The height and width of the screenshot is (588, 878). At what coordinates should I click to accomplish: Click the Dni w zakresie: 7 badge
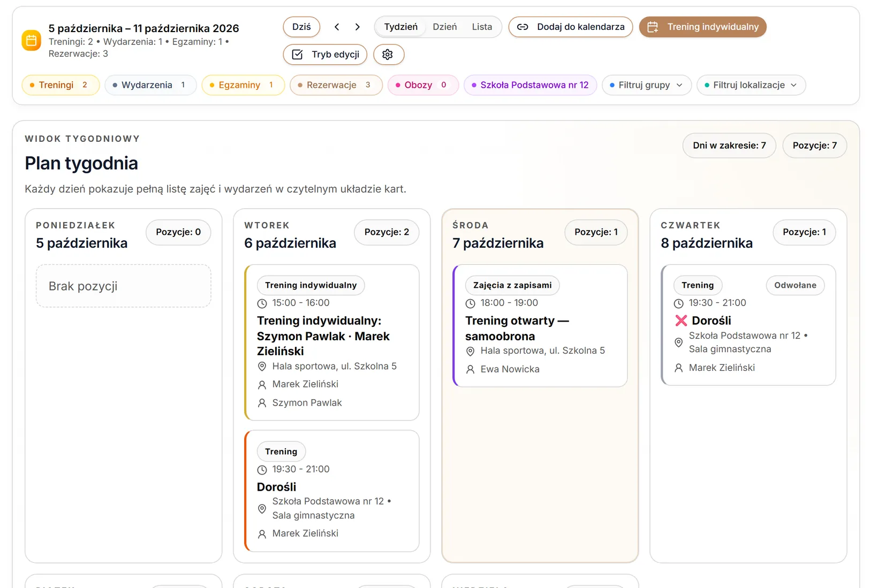coord(729,146)
